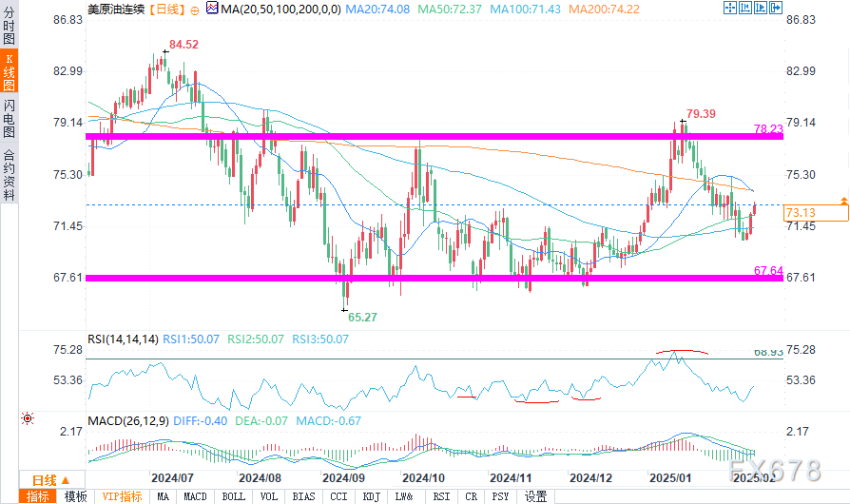
Task: Click the orange arrow beside 73.13 price
Action: (843, 202)
